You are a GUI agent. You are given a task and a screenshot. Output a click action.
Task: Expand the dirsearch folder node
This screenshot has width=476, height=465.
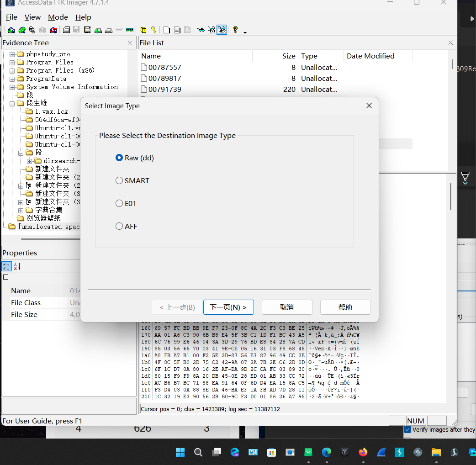point(29,161)
